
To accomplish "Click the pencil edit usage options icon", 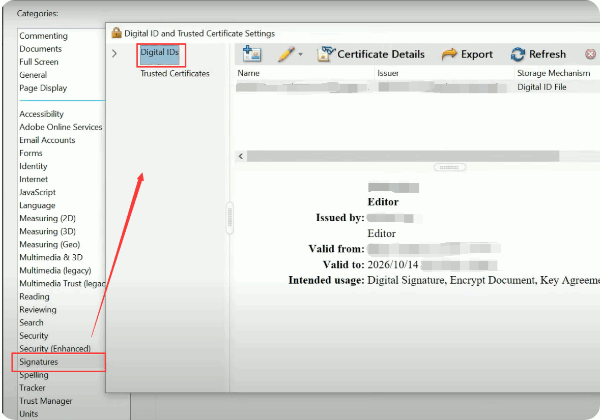I will tap(286, 54).
